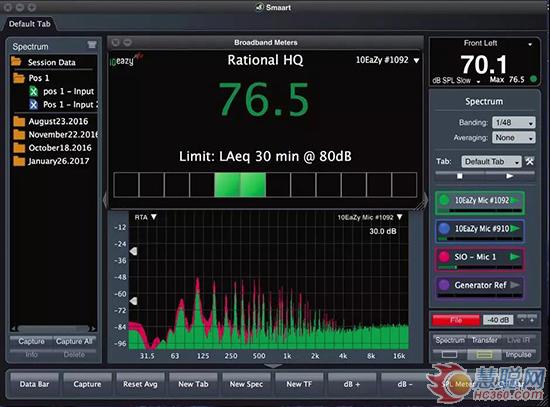Collapse the left data bar using the arrow handle
The image size is (550, 407).
tap(105, 200)
